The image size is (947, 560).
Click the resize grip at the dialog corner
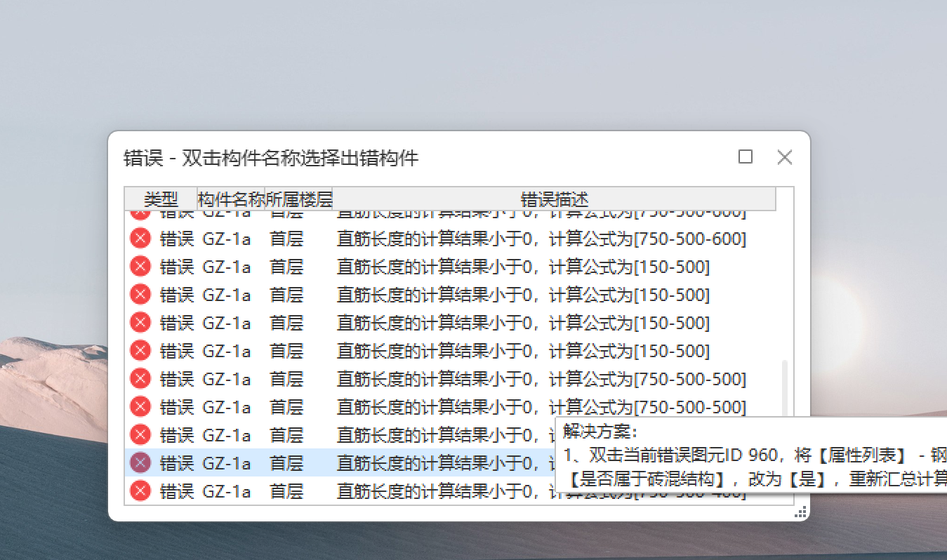pos(800,512)
